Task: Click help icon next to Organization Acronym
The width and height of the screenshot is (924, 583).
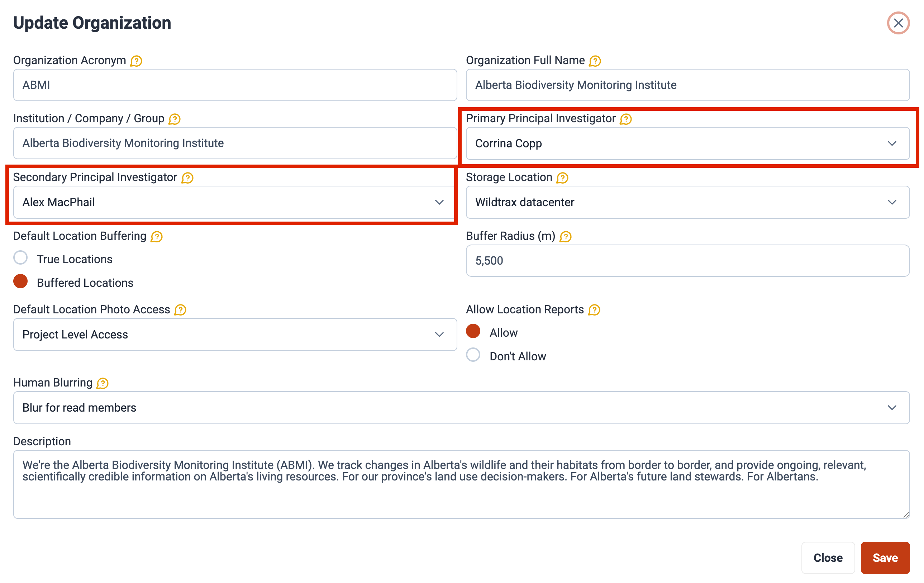Action: click(136, 61)
